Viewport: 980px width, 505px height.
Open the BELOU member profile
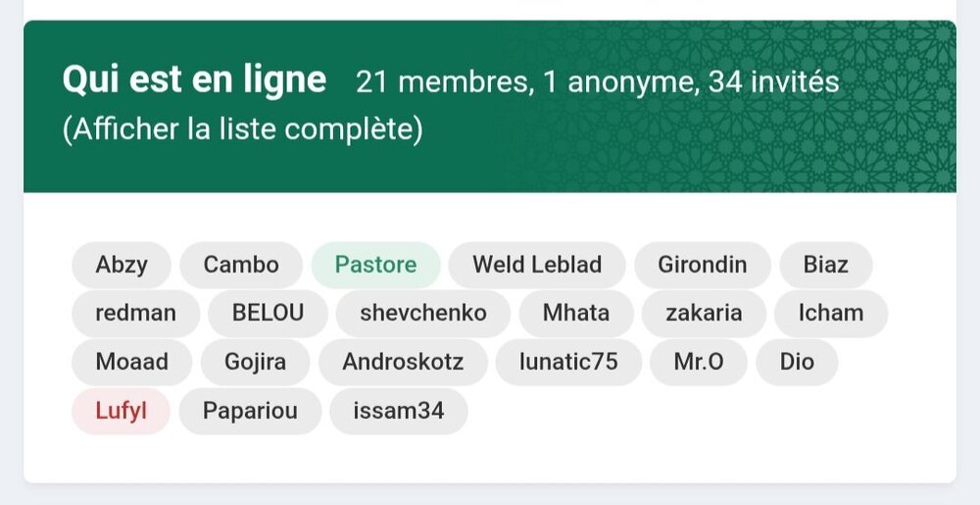[268, 314]
